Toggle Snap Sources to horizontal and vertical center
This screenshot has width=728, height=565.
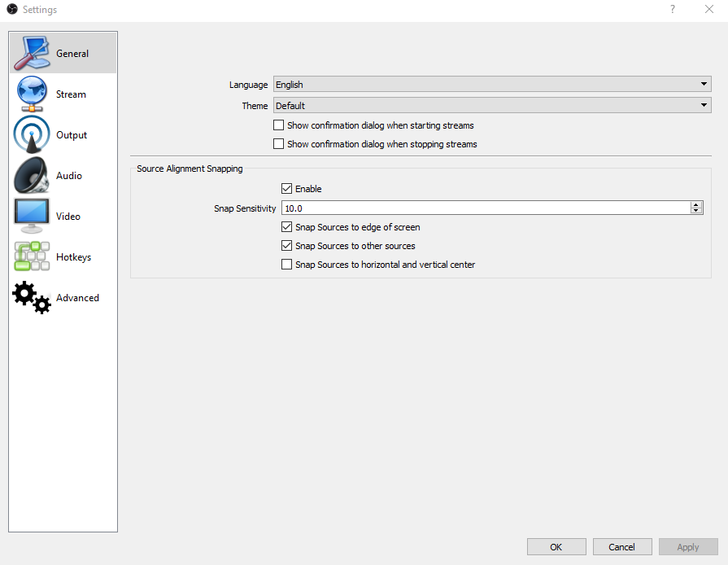tap(287, 264)
